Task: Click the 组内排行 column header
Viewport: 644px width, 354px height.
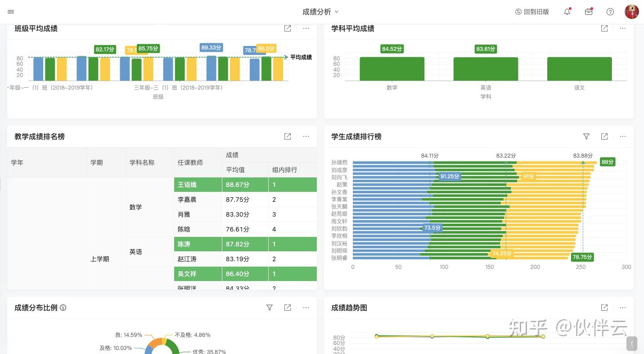Action: click(293, 170)
